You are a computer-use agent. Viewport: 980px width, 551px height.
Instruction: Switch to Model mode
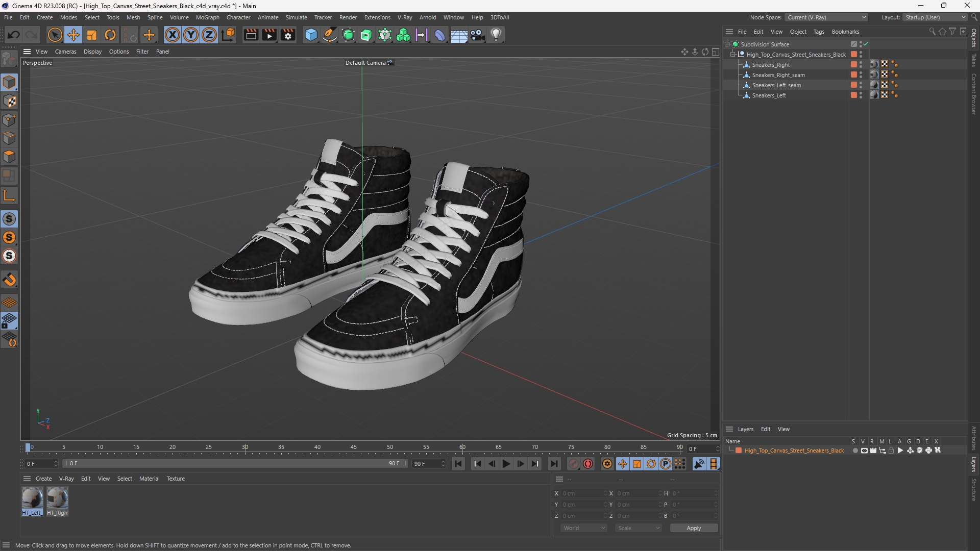(x=9, y=82)
